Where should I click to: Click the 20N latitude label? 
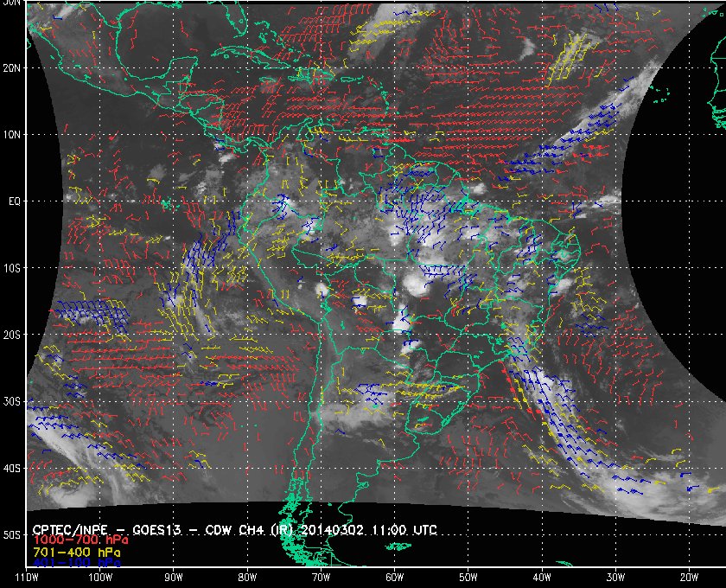click(11, 68)
